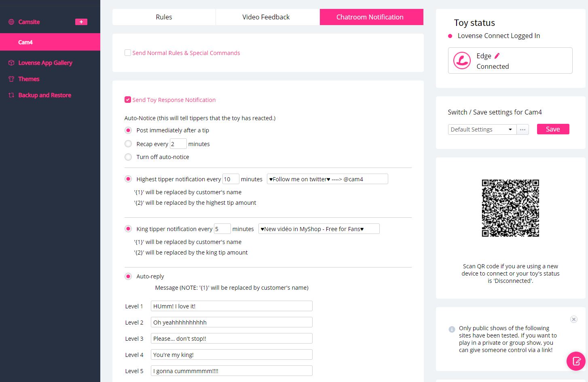This screenshot has width=588, height=382.
Task: Click the Lovense App Gallery cube icon
Action: (11, 63)
